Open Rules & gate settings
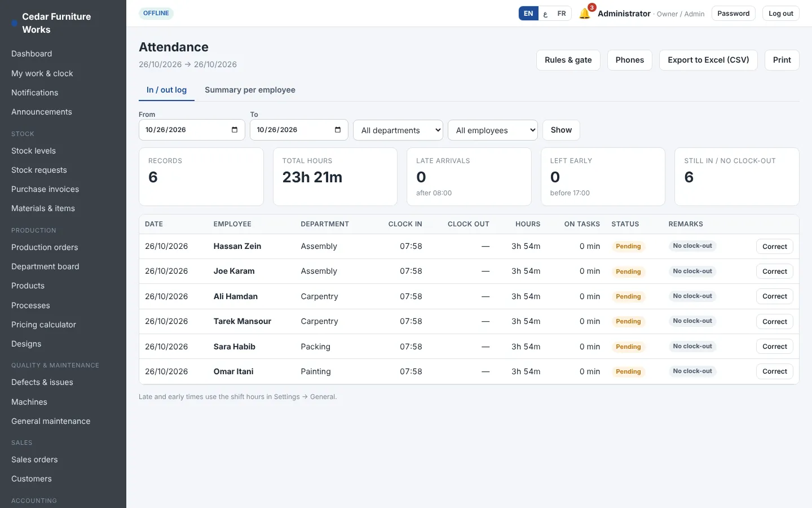This screenshot has width=812, height=508. click(568, 60)
